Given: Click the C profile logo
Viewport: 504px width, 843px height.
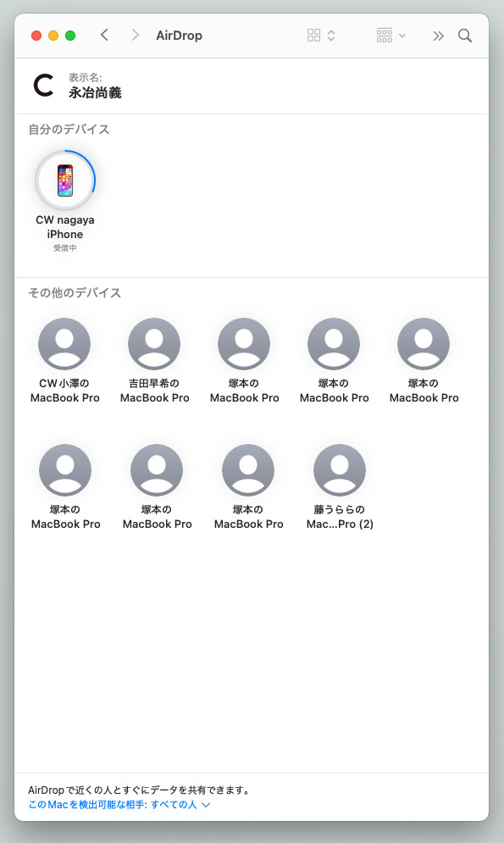Looking at the screenshot, I should (43, 85).
